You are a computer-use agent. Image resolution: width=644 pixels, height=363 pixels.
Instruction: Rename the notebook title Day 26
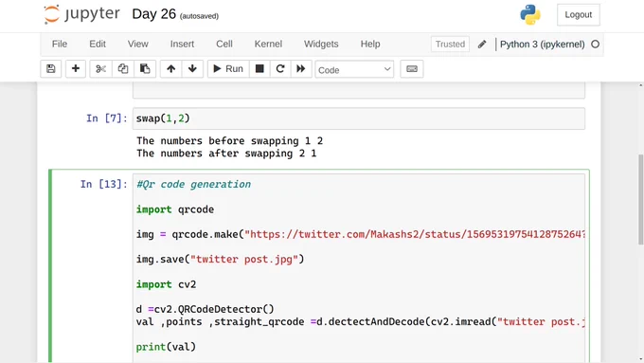[x=154, y=14]
